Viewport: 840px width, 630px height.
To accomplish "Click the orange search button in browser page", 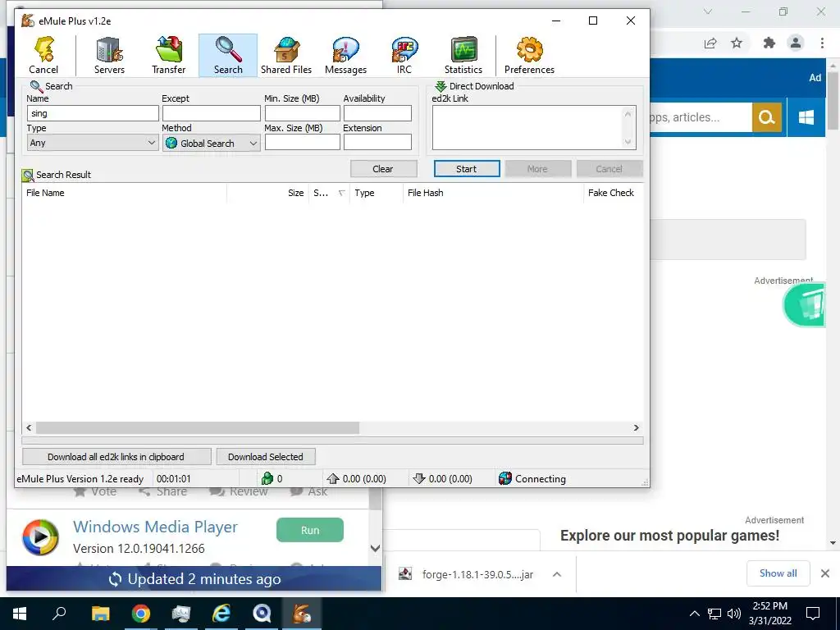I will [767, 116].
